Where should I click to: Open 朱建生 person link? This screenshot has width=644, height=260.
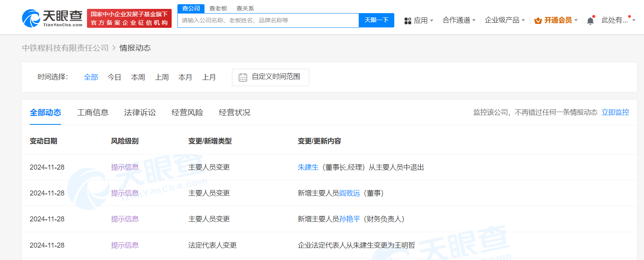coord(308,167)
